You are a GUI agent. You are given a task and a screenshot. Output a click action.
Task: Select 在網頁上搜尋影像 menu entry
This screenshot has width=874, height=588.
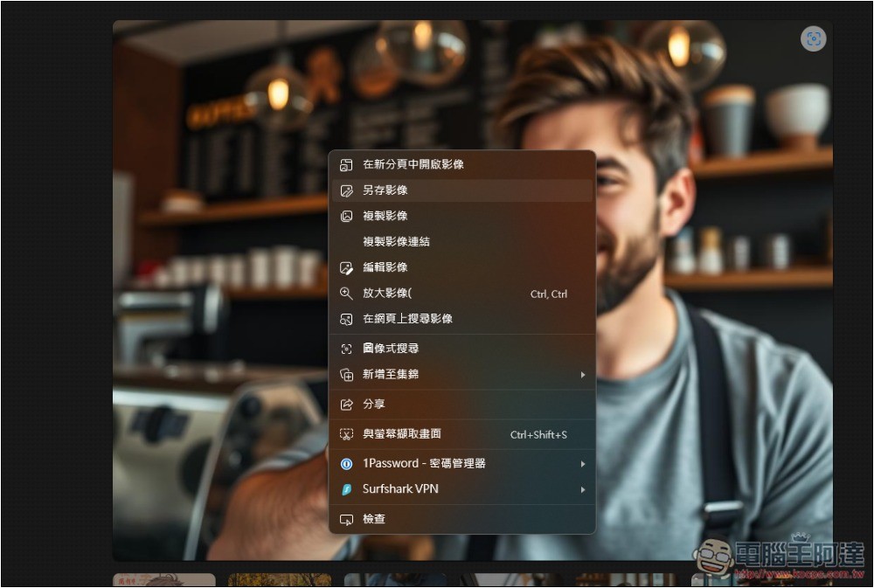pos(462,319)
